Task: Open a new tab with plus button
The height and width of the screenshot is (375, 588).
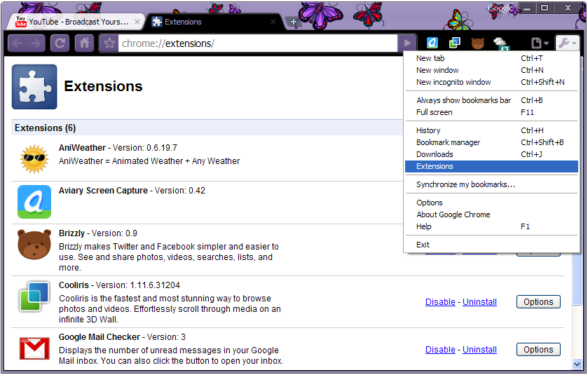Action: [293, 22]
